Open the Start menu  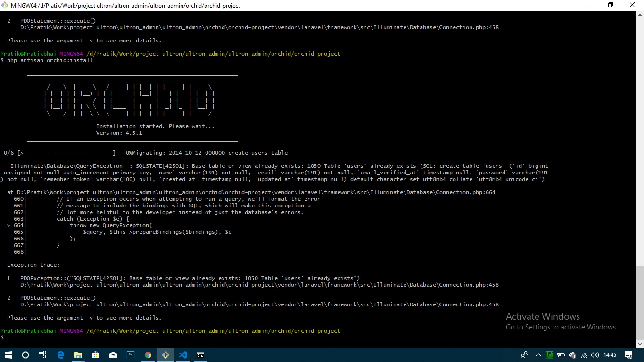point(8,355)
